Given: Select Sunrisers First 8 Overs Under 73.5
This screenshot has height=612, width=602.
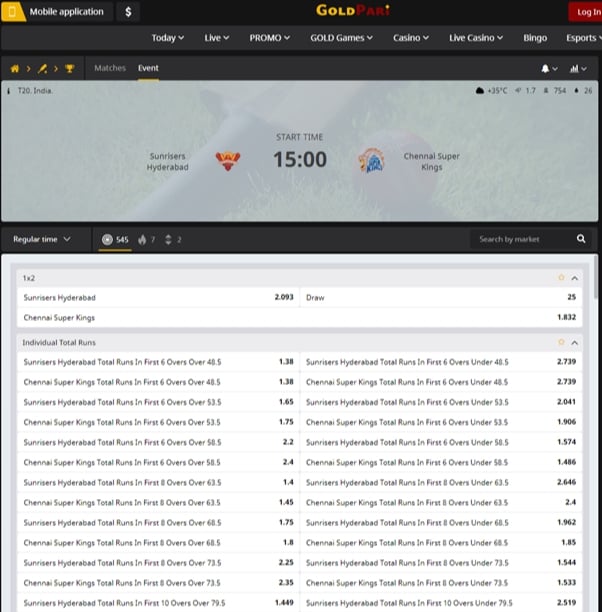Looking at the screenshot, I should (441, 563).
